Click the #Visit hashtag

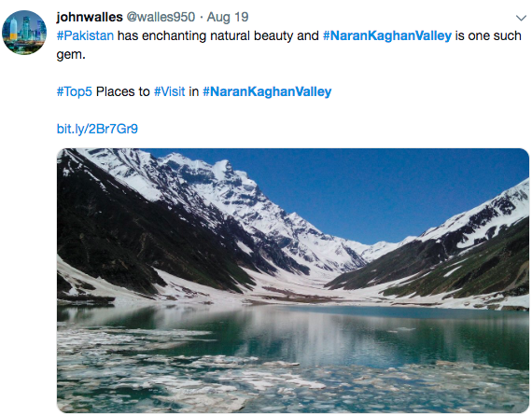[x=170, y=91]
